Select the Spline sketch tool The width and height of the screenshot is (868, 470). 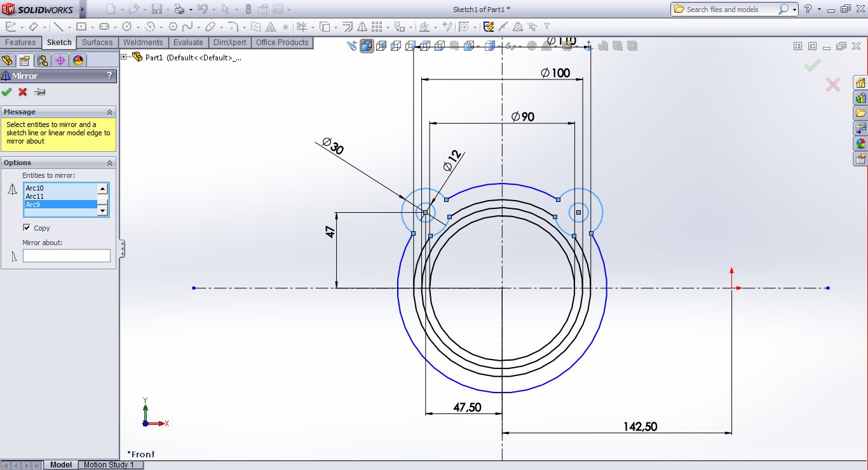(187, 27)
